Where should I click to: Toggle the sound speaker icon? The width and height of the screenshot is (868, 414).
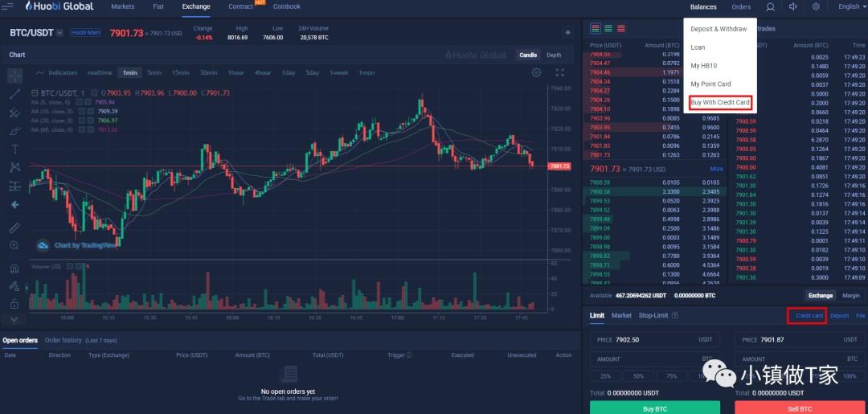(x=792, y=6)
